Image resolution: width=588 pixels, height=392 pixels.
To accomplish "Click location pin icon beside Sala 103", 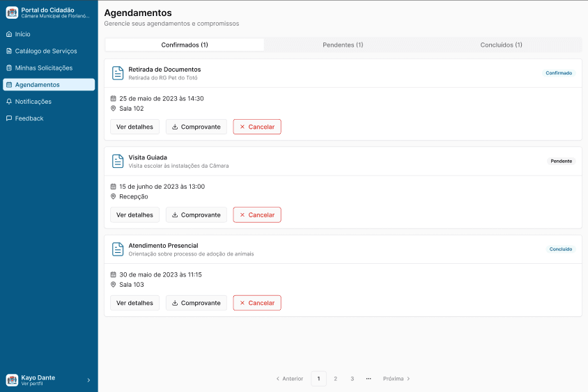I will pos(114,285).
